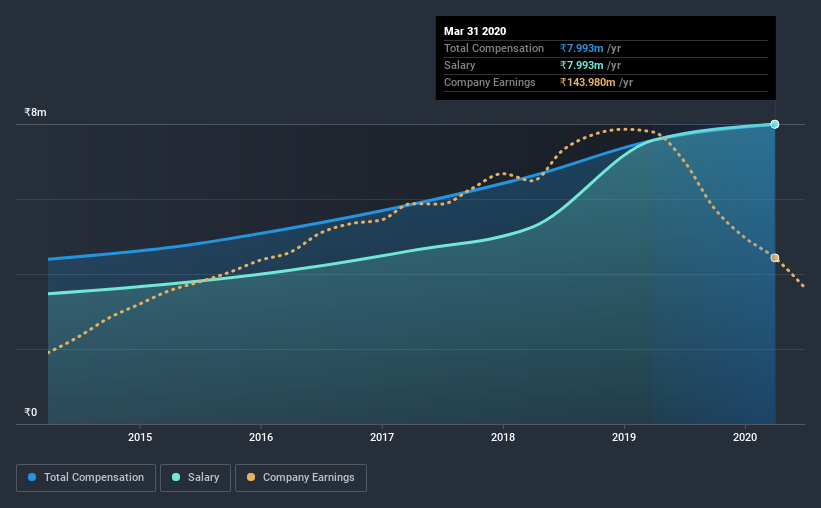Click Salary label in tooltip
Viewport: 821px width, 508px height.
pos(459,65)
